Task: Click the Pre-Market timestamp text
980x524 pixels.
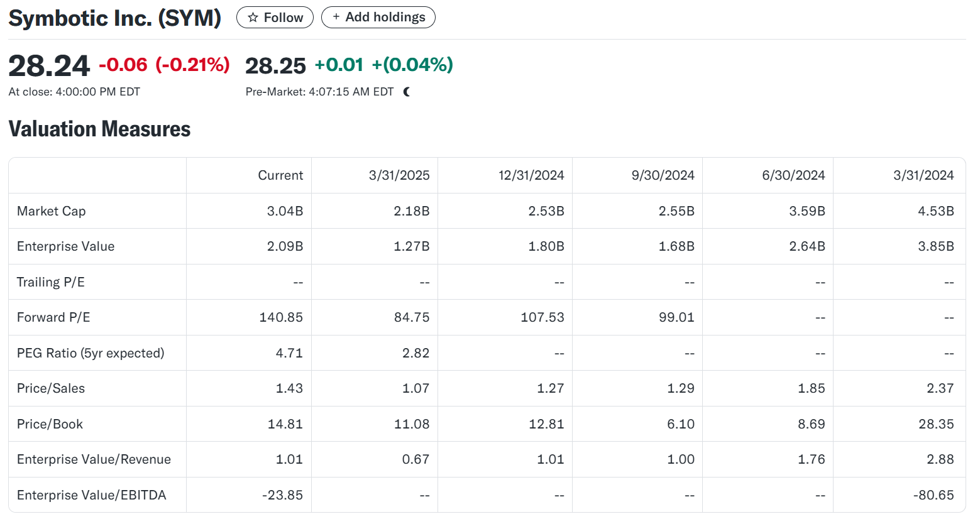Action: 319,92
